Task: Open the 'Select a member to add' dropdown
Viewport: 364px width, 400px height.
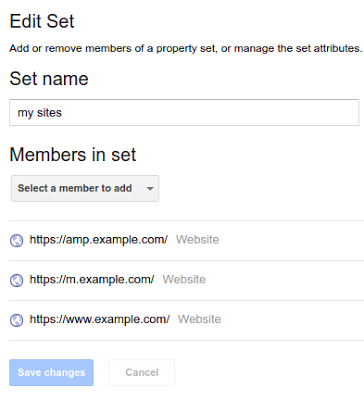Action: (x=85, y=189)
